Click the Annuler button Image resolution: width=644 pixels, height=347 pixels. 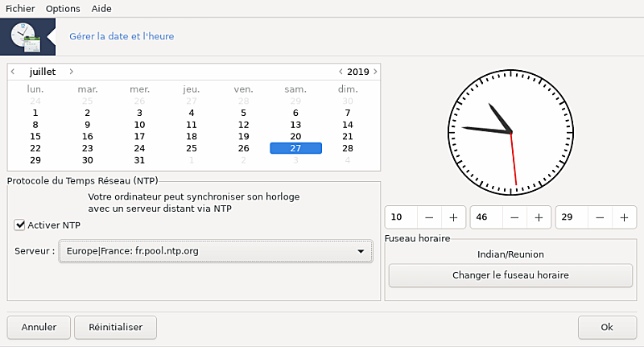click(39, 327)
